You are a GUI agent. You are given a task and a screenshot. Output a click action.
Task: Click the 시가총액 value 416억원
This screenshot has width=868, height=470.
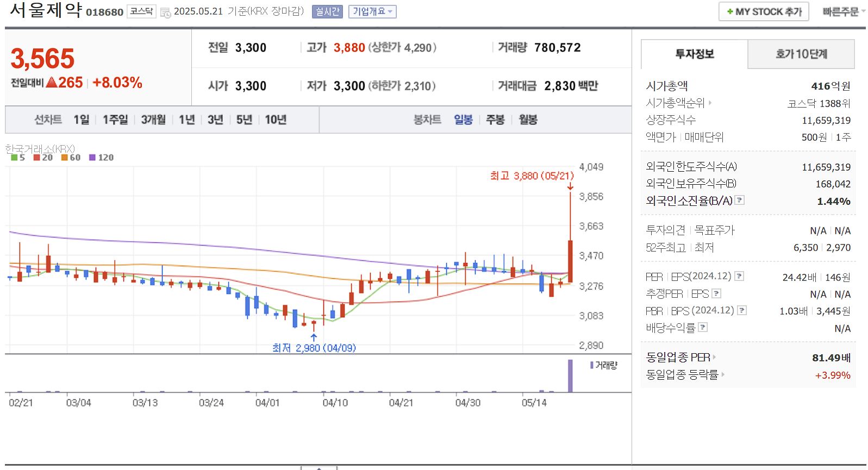(x=830, y=86)
